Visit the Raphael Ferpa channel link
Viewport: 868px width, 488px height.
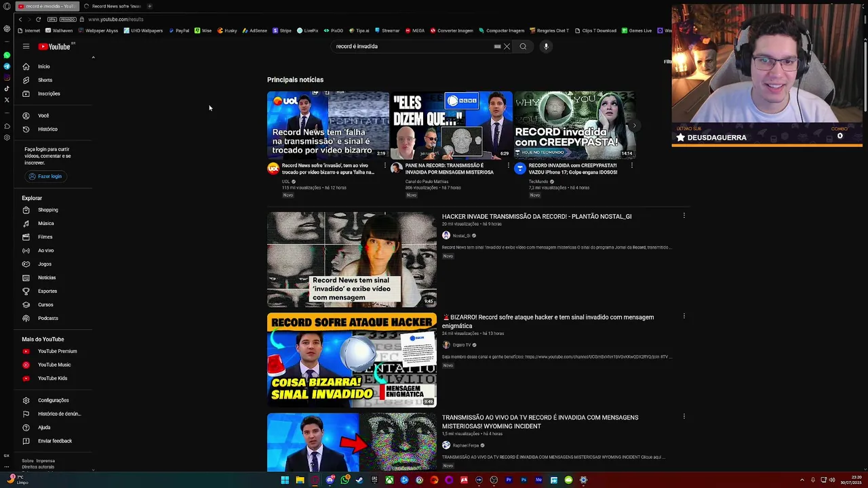465,445
